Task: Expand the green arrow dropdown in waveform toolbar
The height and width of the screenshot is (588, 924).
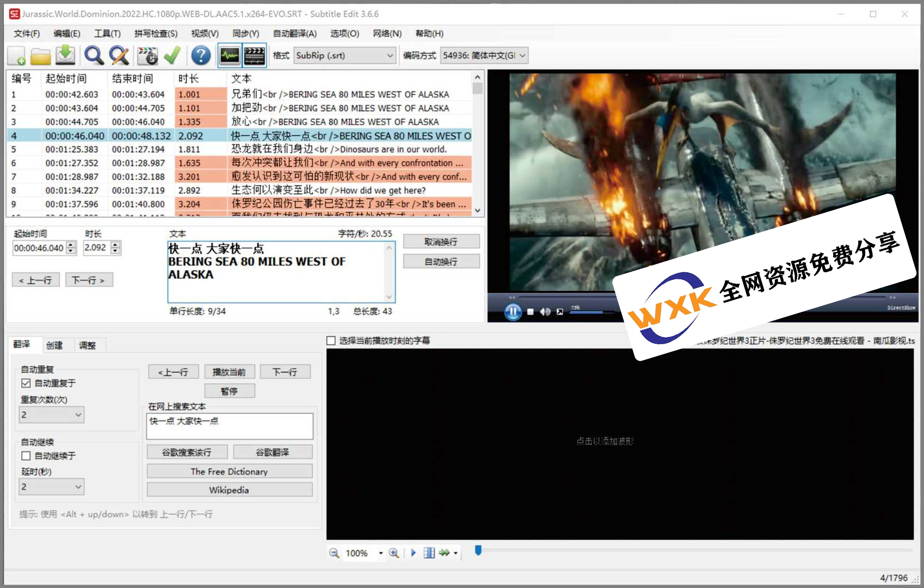Action: click(455, 553)
